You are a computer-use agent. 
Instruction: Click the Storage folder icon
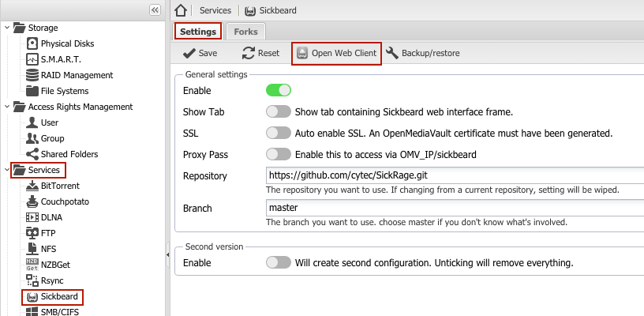19,28
